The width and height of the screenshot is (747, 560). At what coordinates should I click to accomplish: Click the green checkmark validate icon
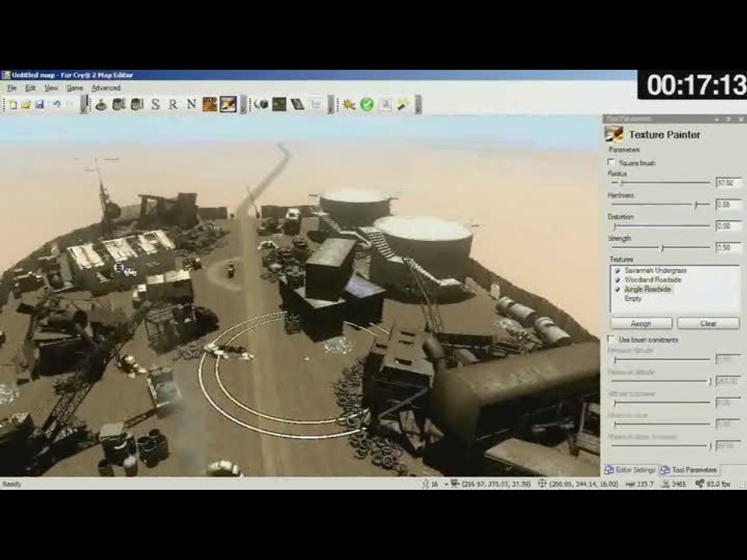[366, 104]
